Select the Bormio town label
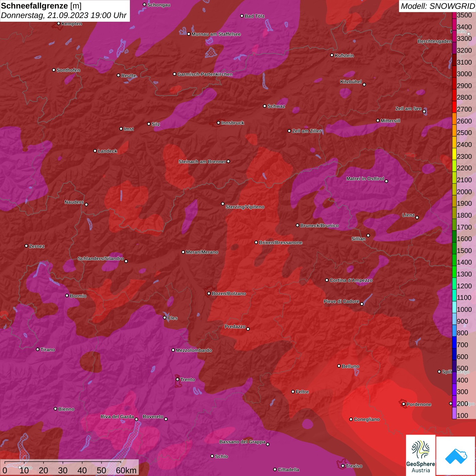 (x=78, y=296)
